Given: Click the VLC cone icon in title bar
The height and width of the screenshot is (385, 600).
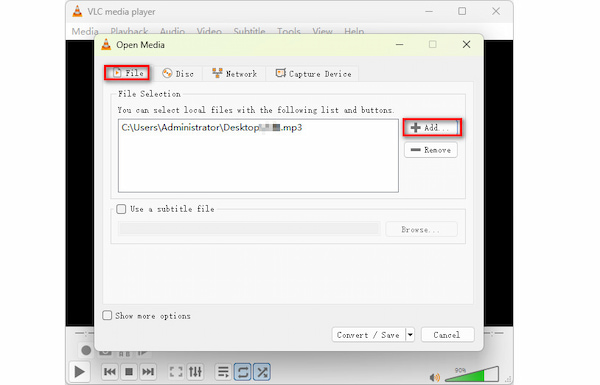Looking at the screenshot, I should coord(77,11).
